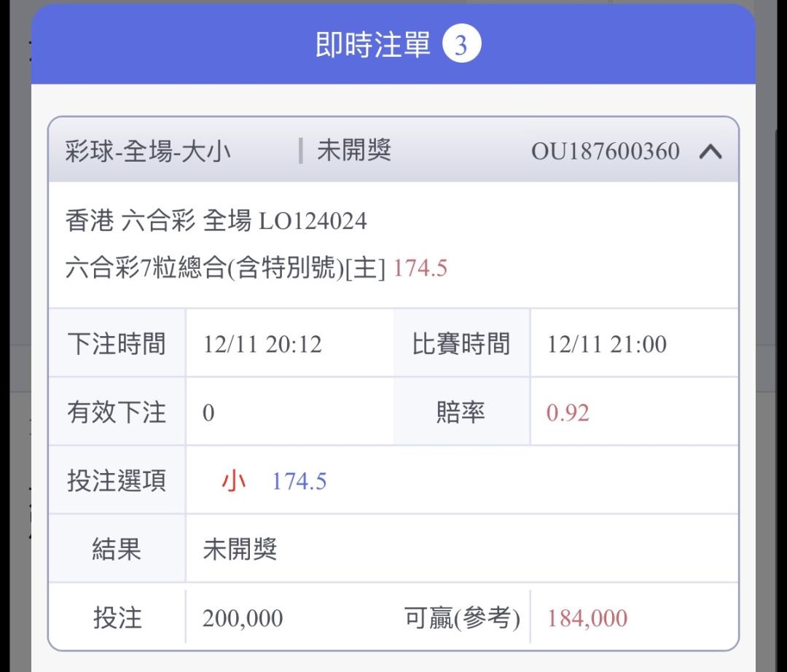This screenshot has height=672, width=787.
Task: Select the order number OU187600360
Action: pos(605,152)
